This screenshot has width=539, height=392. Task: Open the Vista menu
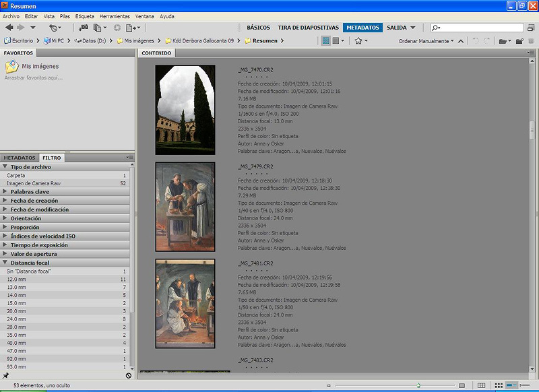[x=49, y=16]
